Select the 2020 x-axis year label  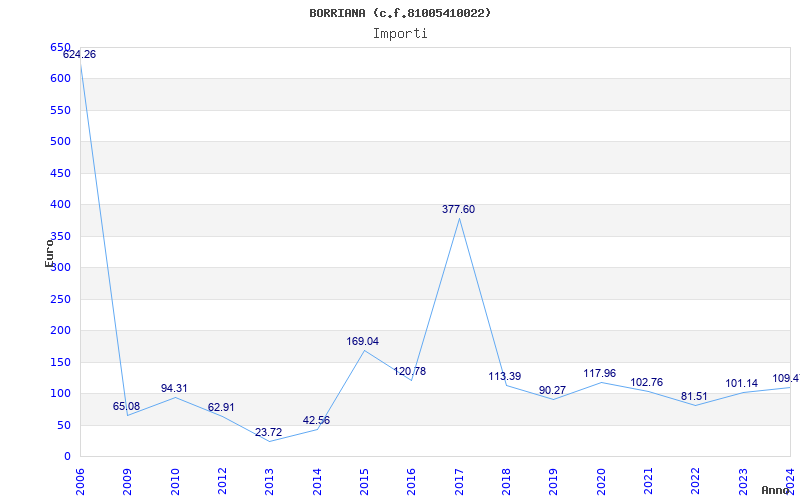pos(601,482)
